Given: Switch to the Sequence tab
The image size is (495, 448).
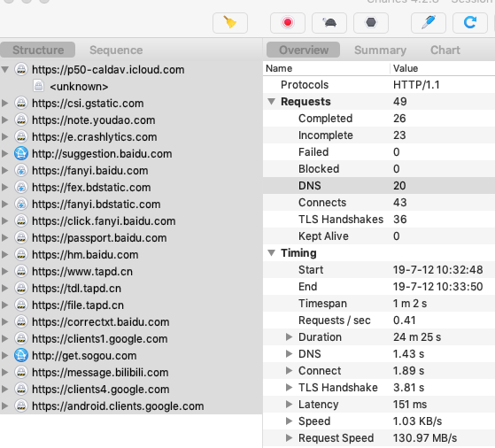Looking at the screenshot, I should pos(116,50).
